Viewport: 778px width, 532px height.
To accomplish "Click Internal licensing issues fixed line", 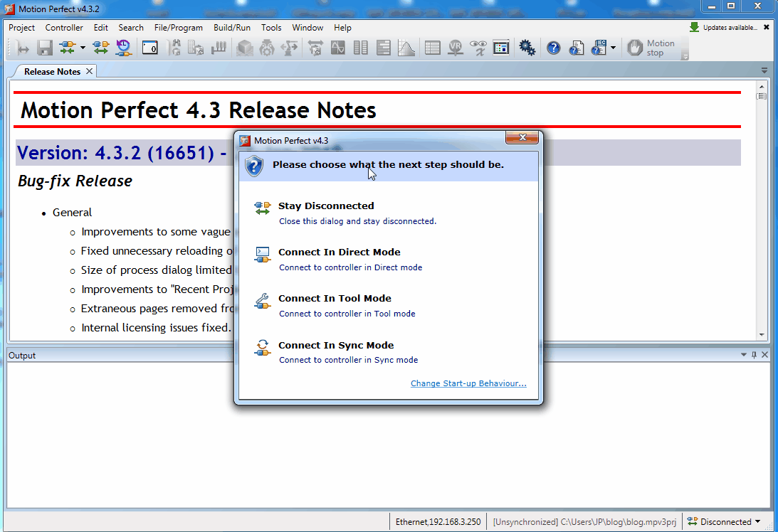I will (156, 328).
